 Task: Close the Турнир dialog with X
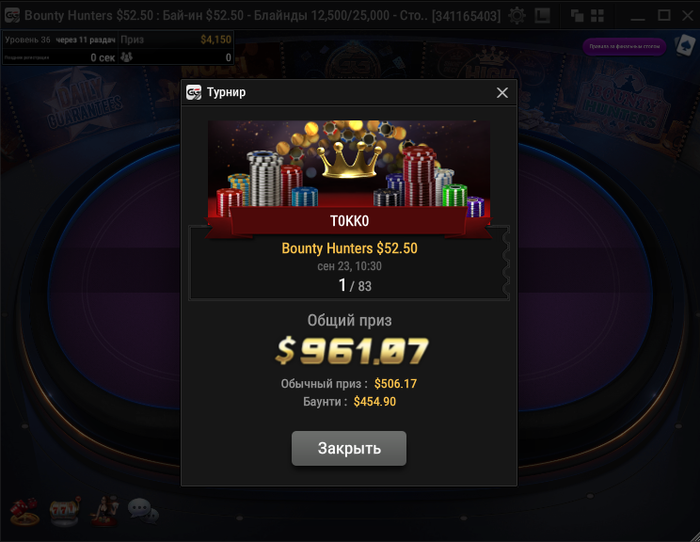(x=502, y=92)
